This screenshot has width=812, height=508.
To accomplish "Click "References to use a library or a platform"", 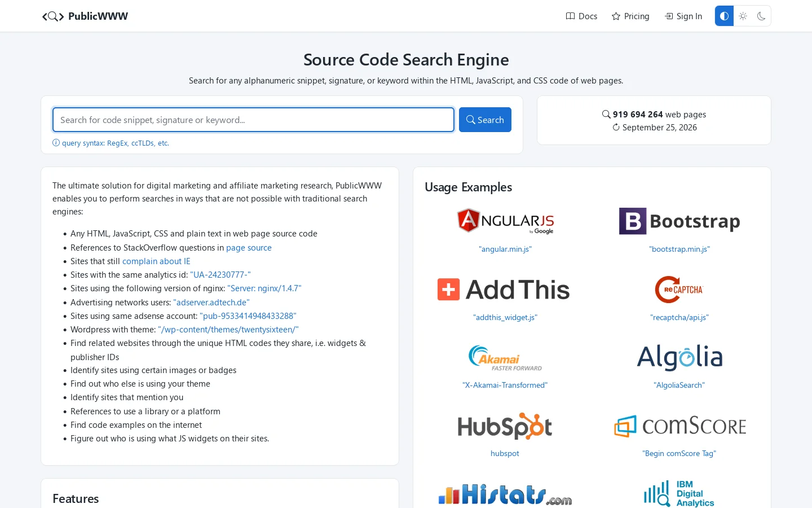I will 145,411.
